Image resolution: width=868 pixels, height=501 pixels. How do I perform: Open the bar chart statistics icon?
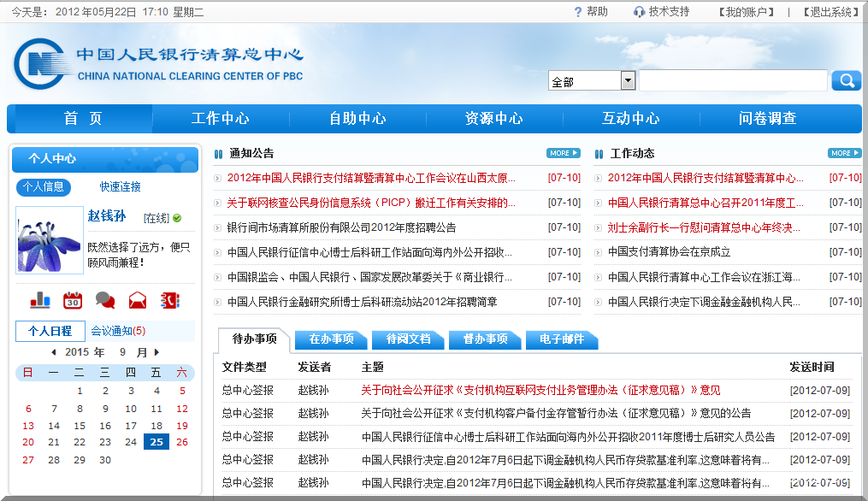[x=39, y=301]
